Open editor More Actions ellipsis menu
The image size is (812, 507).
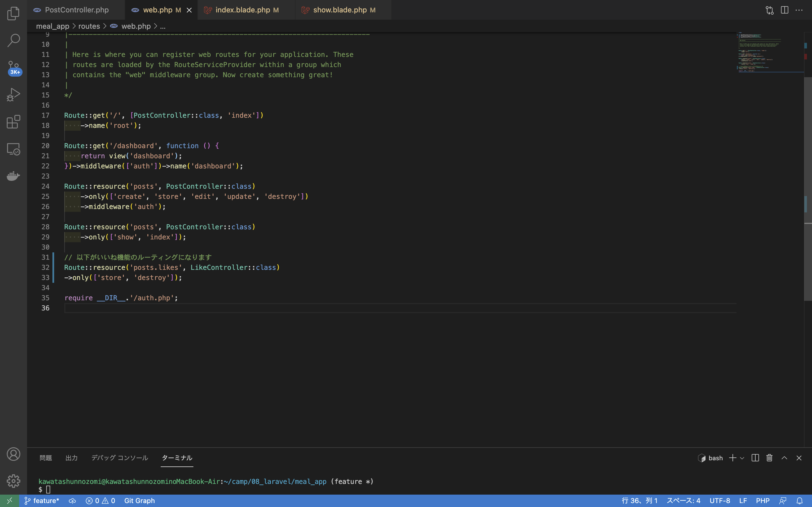pyautogui.click(x=799, y=10)
